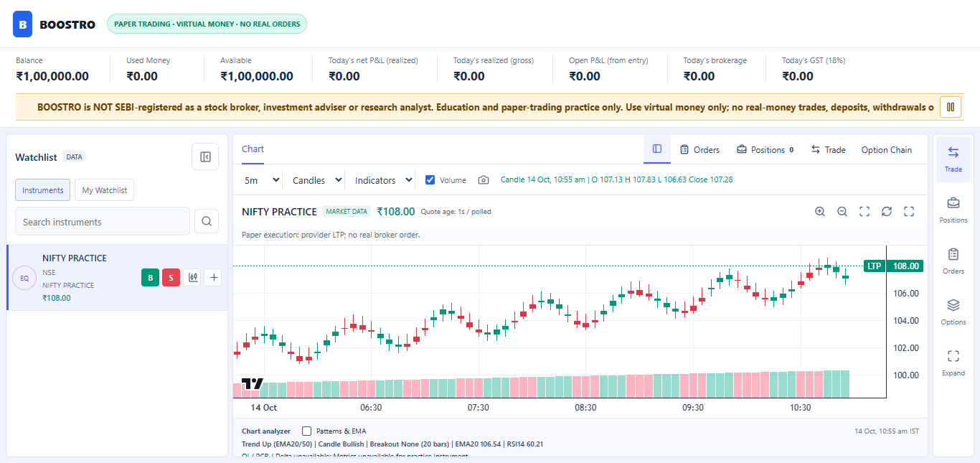The height and width of the screenshot is (463, 980).
Task: Refresh the chart data
Action: [x=887, y=211]
